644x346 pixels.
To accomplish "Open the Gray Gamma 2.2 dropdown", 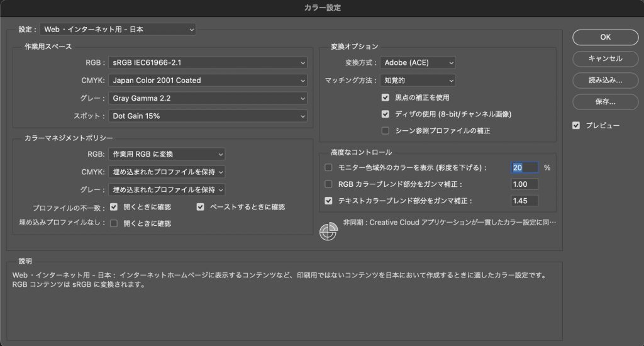I will click(208, 98).
